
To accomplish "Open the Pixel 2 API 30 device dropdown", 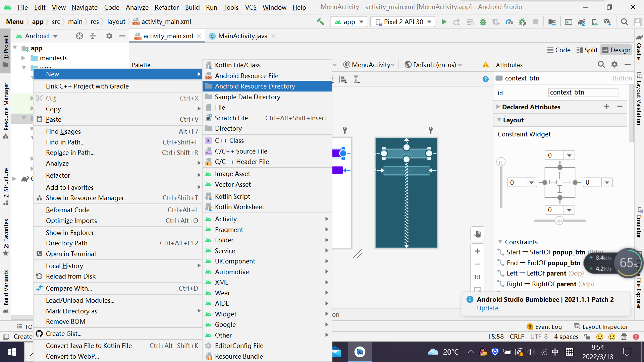I will 403,22.
